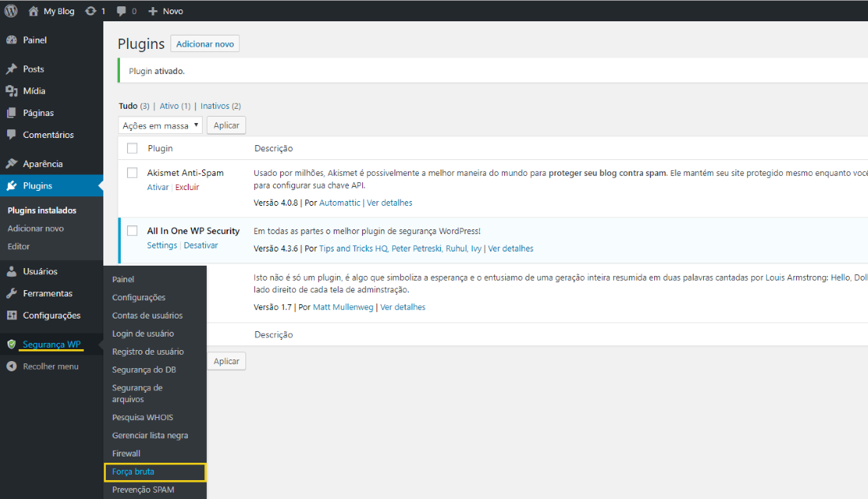
Task: Open the plugin Editor submenu item
Action: [x=18, y=246]
